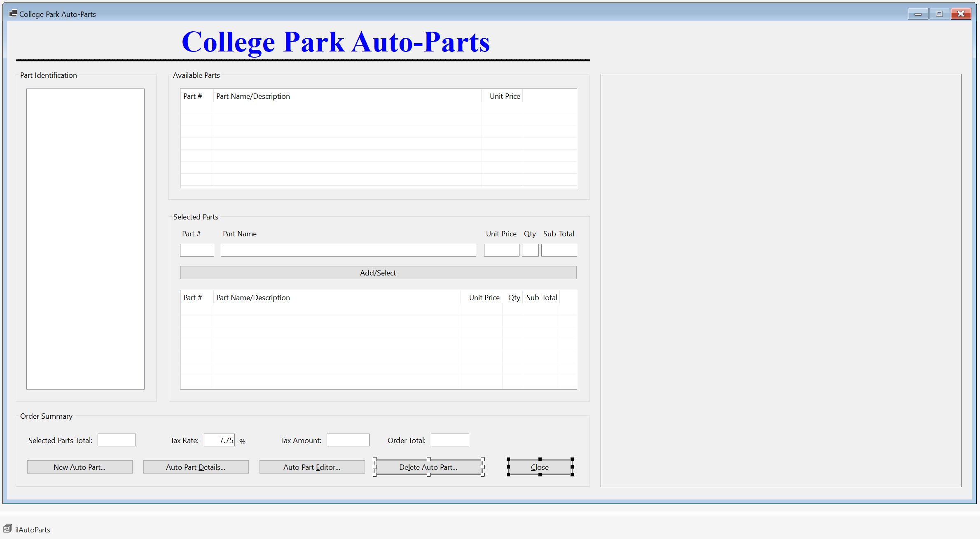Click the Sub-Total text box in Selected Parts

(x=559, y=250)
